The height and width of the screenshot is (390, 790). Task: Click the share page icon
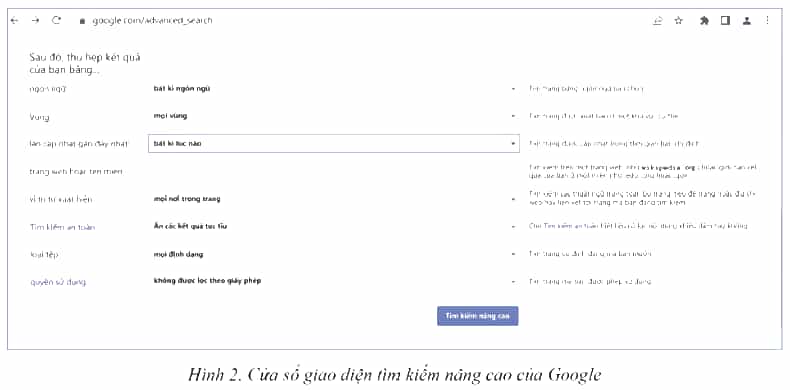pyautogui.click(x=657, y=21)
